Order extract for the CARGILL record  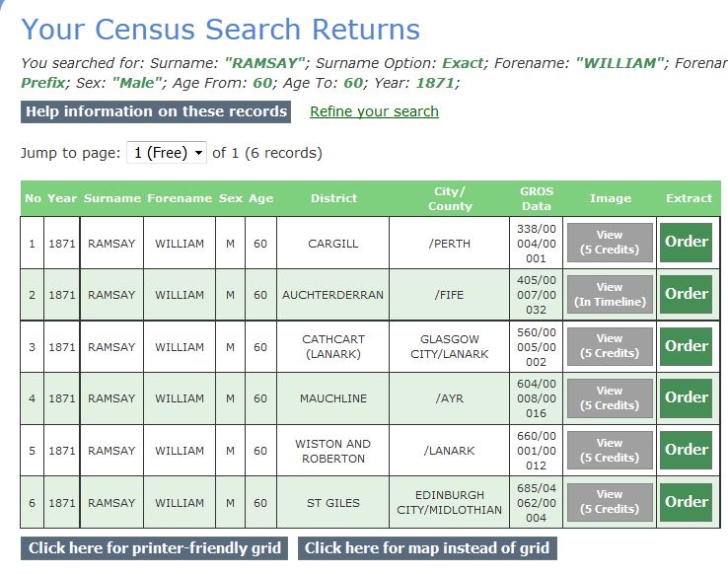coord(687,243)
